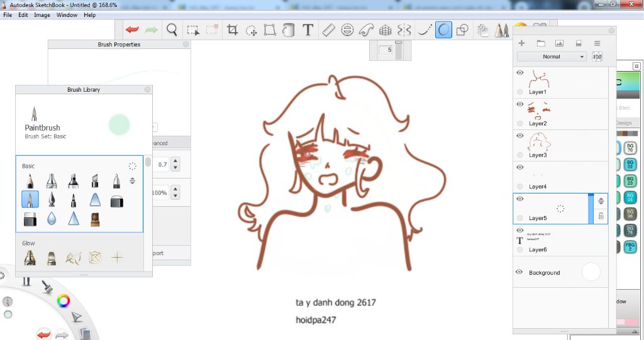
Task: Click the red Undo arrow in toolbar
Action: point(132,30)
